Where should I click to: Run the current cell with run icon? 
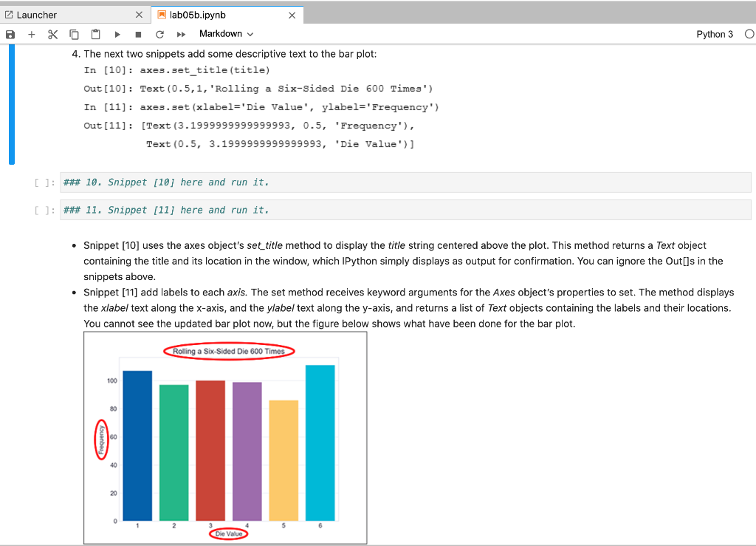(116, 34)
